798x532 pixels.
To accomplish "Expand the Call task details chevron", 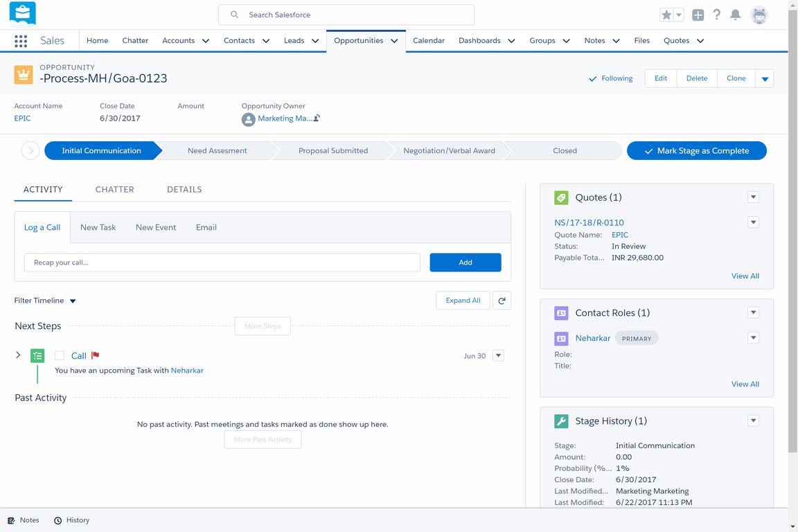I will point(18,355).
